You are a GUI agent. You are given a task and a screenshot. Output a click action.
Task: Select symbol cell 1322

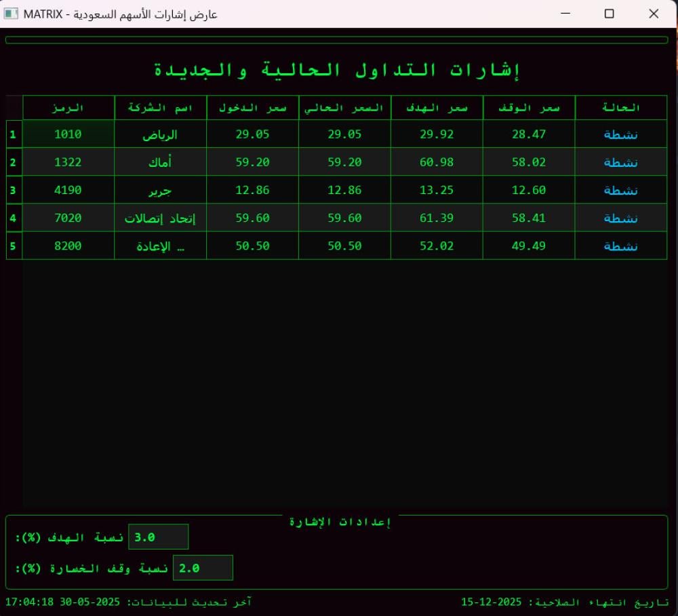(x=68, y=162)
